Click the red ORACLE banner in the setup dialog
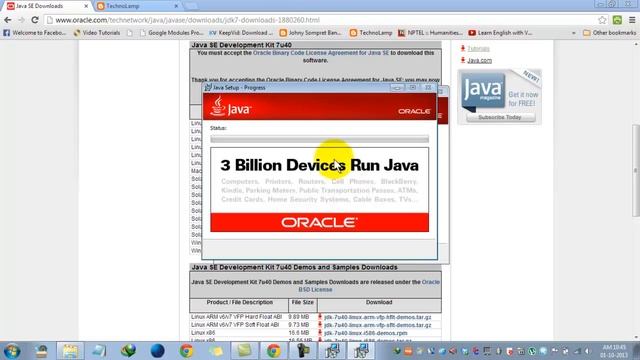This screenshot has height=360, width=640. [320, 222]
